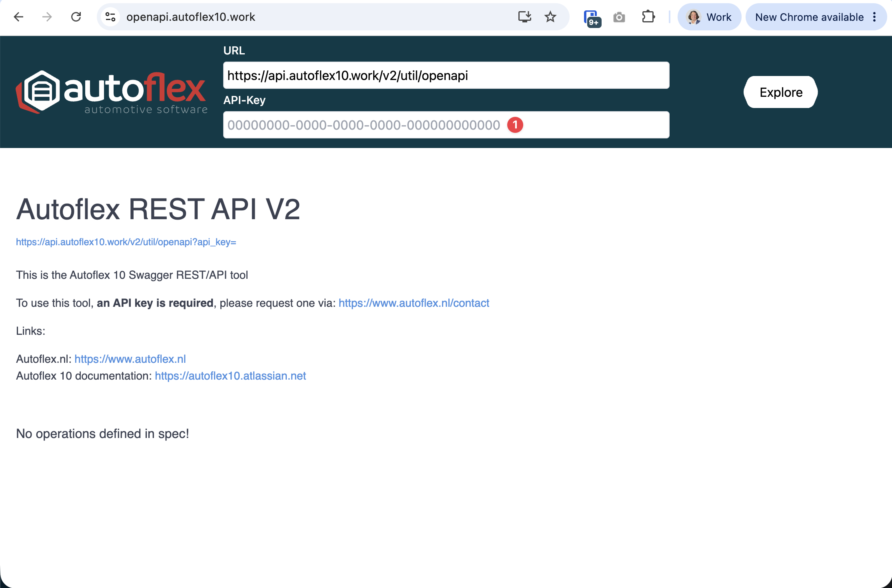Install app icon in address bar
Viewport: 892px width, 588px height.
pyautogui.click(x=524, y=17)
